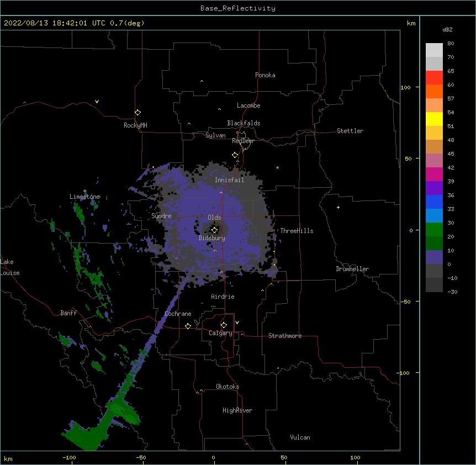Choose the bright green 20-30 dBZ swatch

(434, 230)
